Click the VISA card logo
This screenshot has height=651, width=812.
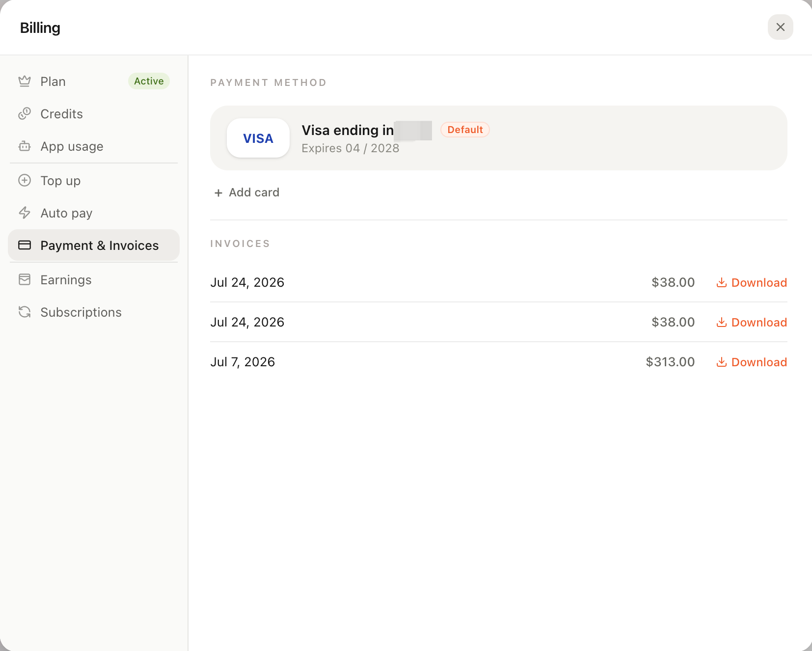coord(258,138)
